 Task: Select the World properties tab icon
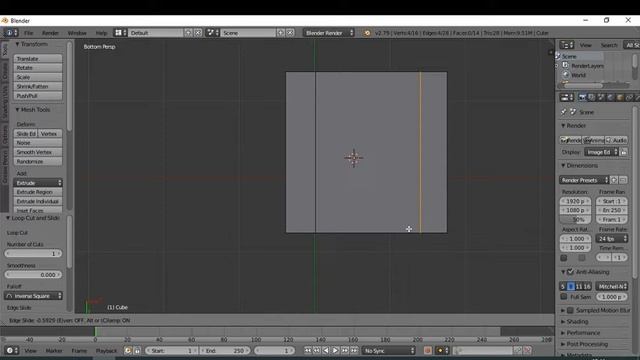coord(610,97)
